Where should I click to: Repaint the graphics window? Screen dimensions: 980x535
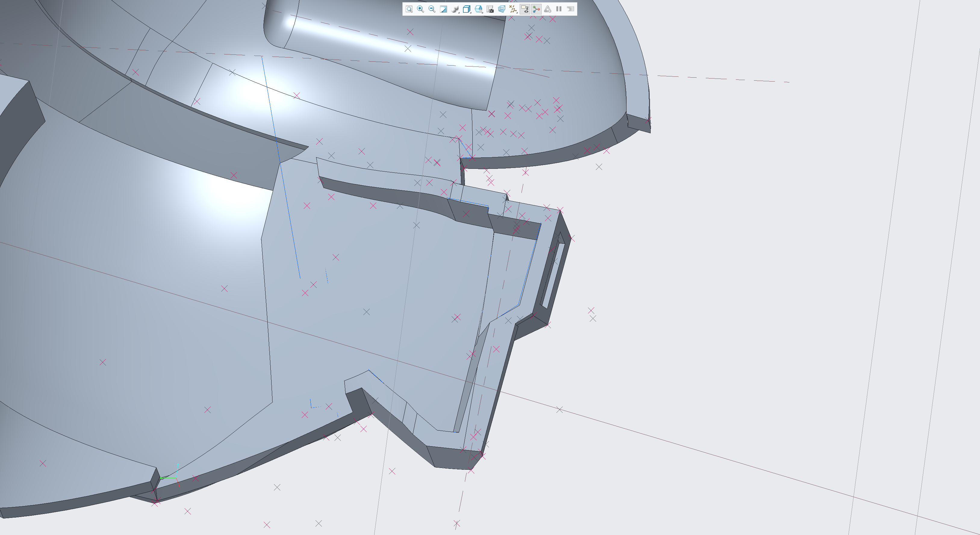pos(443,9)
